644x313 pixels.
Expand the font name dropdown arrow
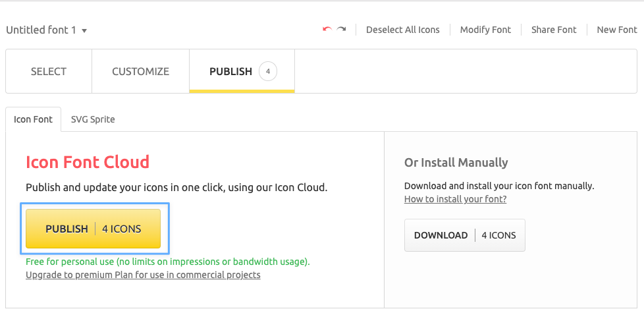pos(84,31)
